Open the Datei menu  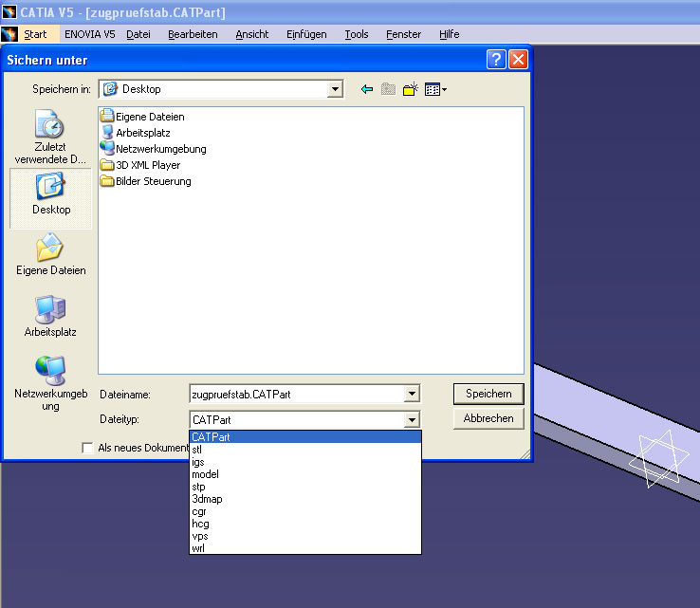[138, 34]
